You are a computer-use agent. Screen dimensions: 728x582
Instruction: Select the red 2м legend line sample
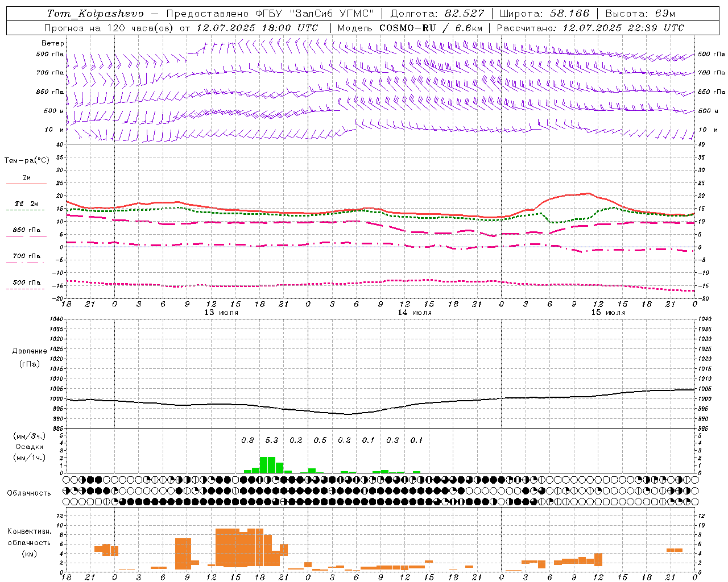coord(26,184)
